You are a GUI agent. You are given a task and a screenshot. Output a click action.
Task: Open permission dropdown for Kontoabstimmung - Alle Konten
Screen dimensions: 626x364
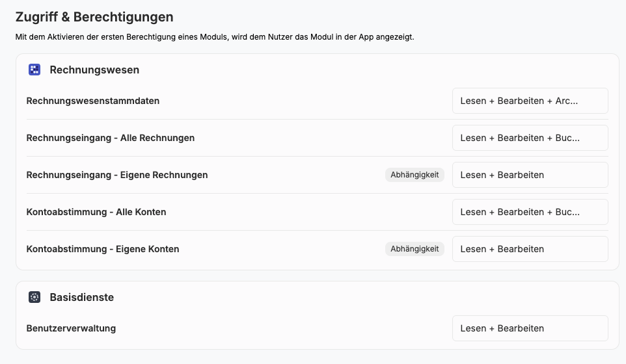pyautogui.click(x=530, y=212)
